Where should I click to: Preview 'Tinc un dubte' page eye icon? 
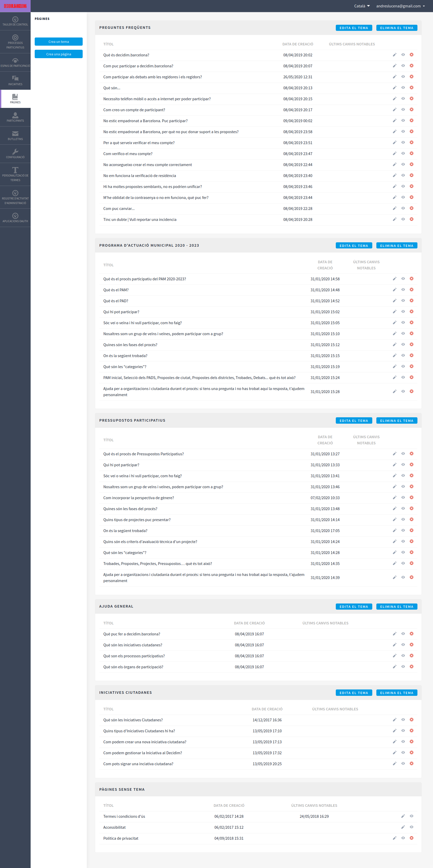tap(403, 219)
